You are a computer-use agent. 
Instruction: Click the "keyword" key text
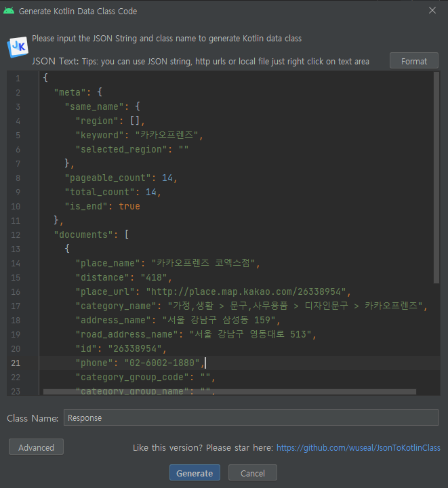tap(100, 135)
